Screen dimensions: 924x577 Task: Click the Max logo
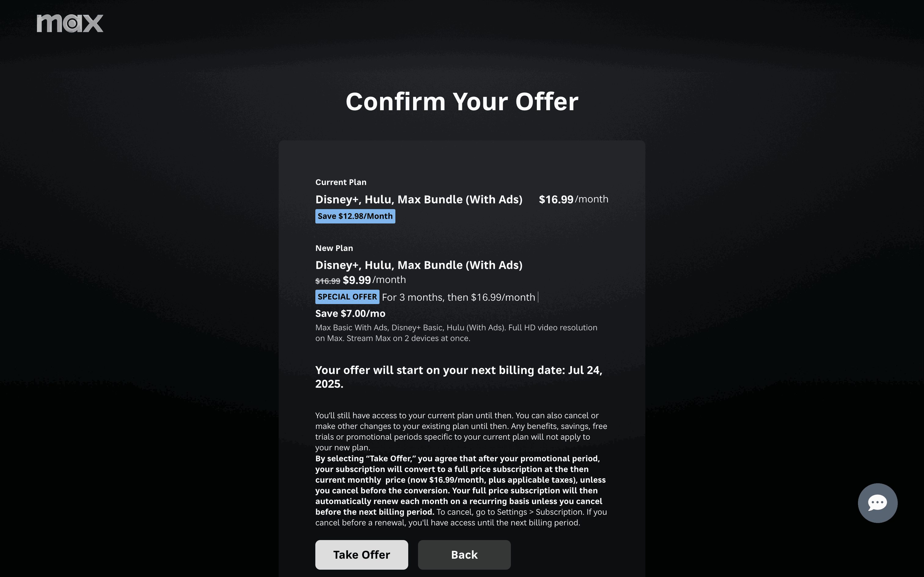70,23
